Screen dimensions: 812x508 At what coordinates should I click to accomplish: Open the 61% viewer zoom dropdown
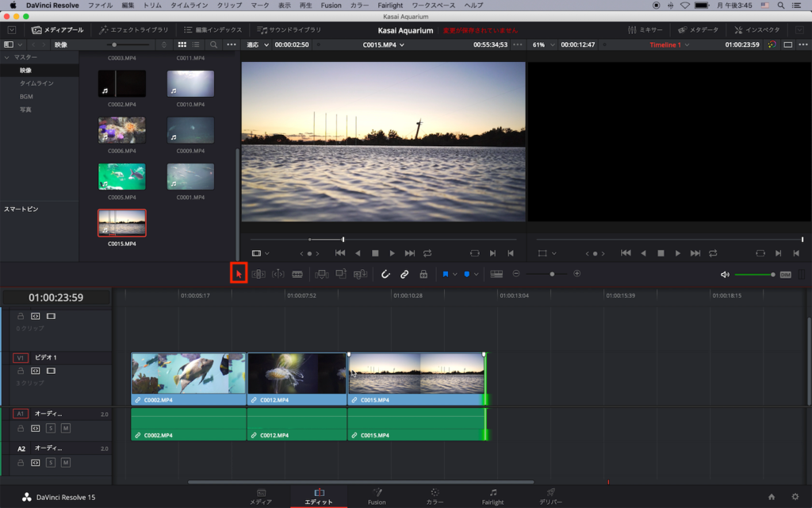pyautogui.click(x=542, y=44)
